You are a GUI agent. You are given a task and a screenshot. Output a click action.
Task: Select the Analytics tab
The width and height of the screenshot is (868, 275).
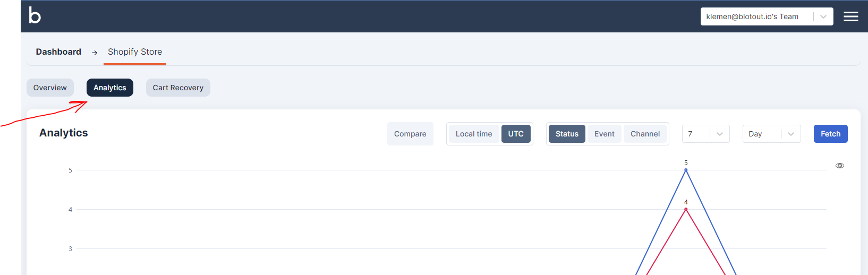click(x=110, y=88)
